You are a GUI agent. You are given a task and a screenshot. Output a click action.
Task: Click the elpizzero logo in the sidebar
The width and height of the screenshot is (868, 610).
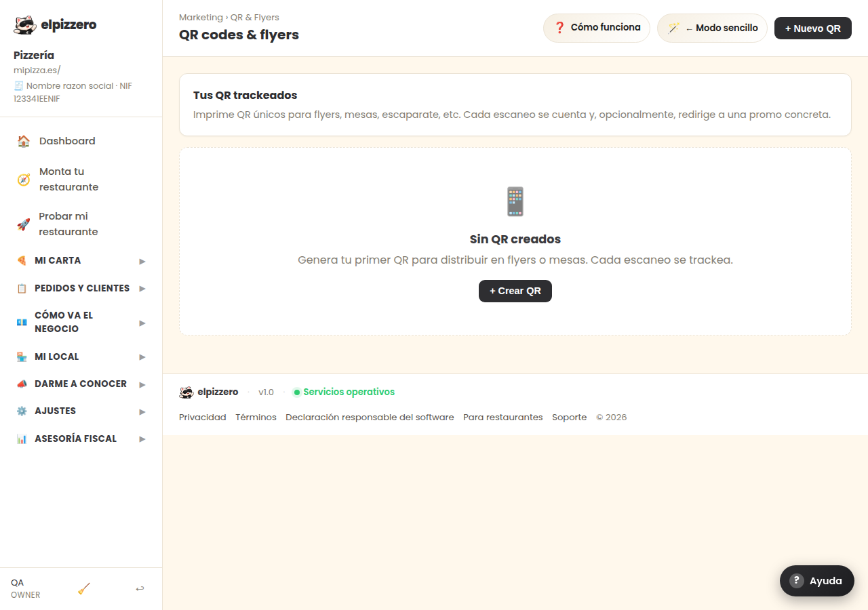click(55, 25)
